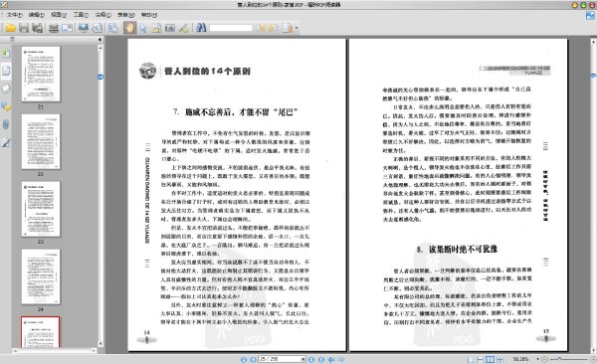Image resolution: width=597 pixels, height=364 pixels.
Task: Open the 视图 (View) menu
Action: tap(59, 15)
